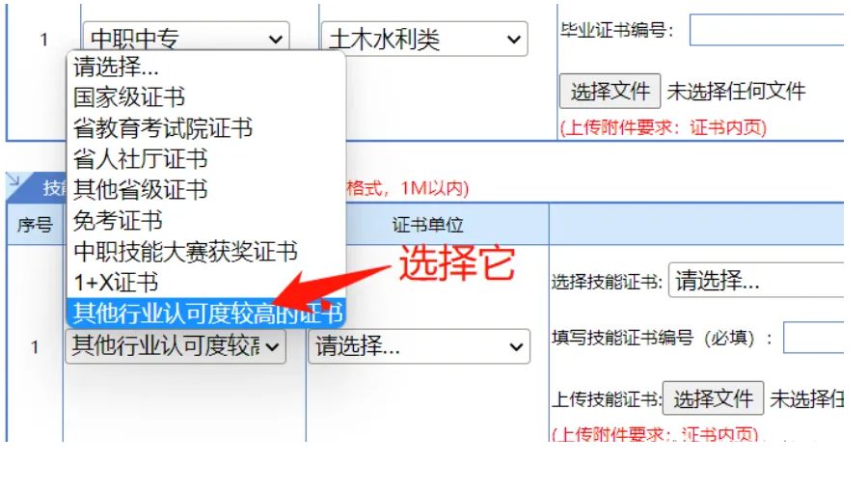Focus the 填写技能证书编号 input field
This screenshot has height=492, width=868.
point(814,337)
